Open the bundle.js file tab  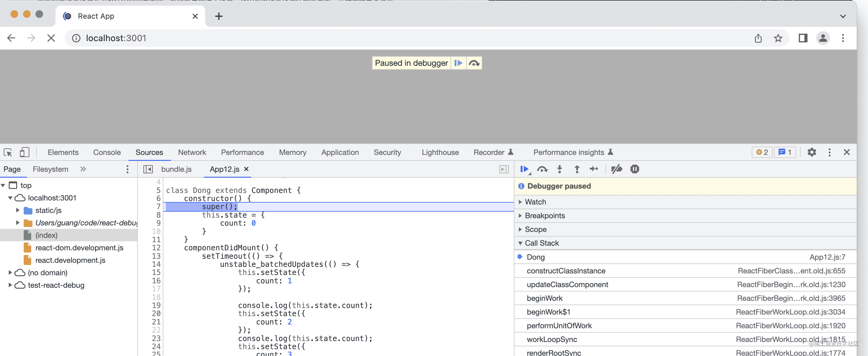(176, 169)
